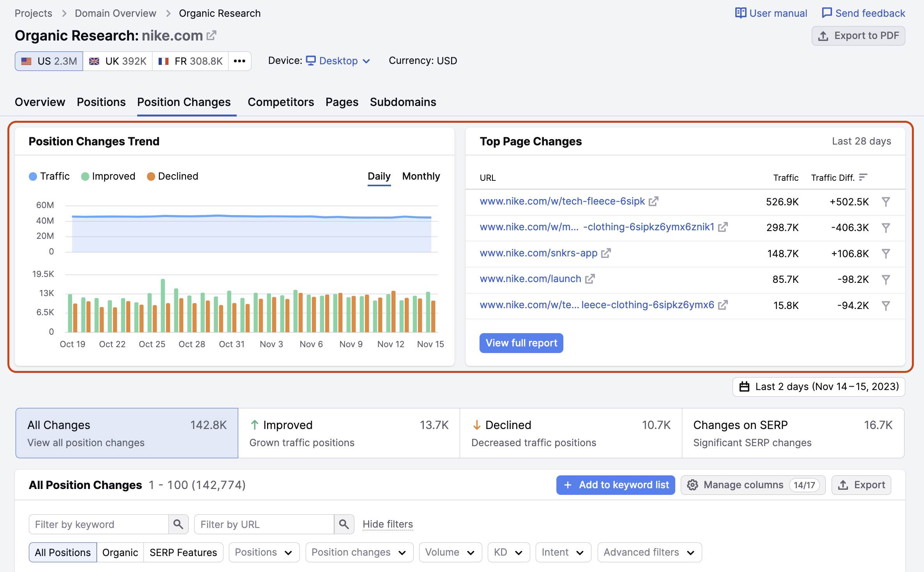Open the Competitors tab
The image size is (924, 572).
[281, 102]
